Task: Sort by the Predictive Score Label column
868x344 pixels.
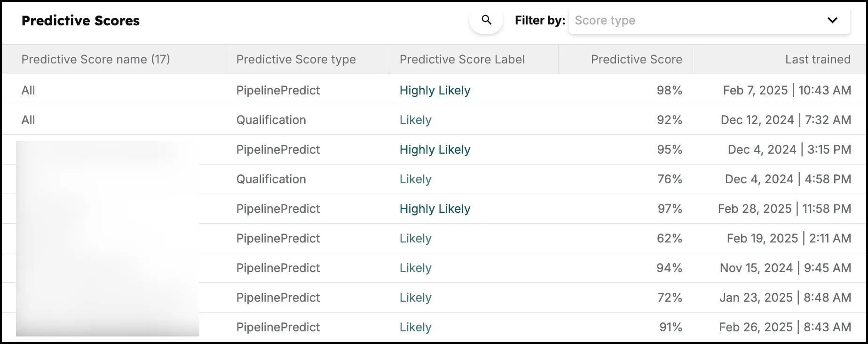Action: click(x=462, y=59)
